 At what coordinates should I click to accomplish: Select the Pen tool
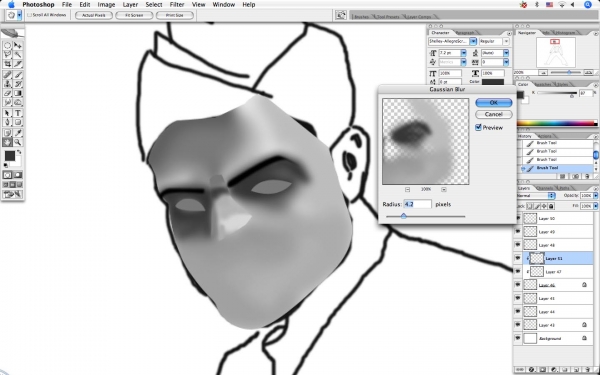(7, 122)
